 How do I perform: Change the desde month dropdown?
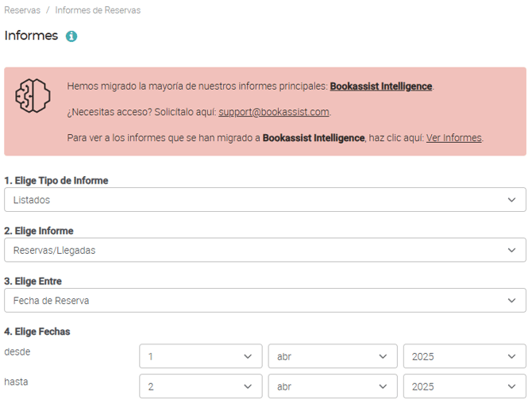pos(333,357)
